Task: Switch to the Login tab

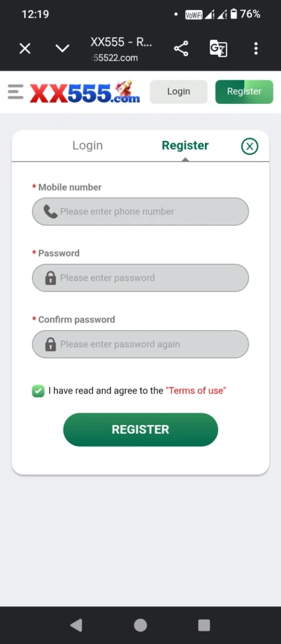Action: pos(87,145)
